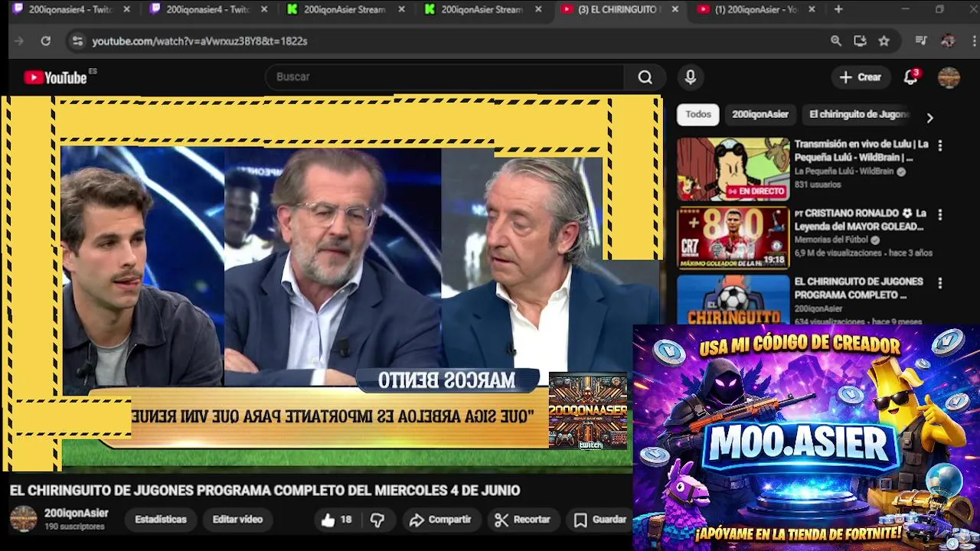
Task: Click channel name 'Memorias del Fútbol'
Action: point(831,240)
